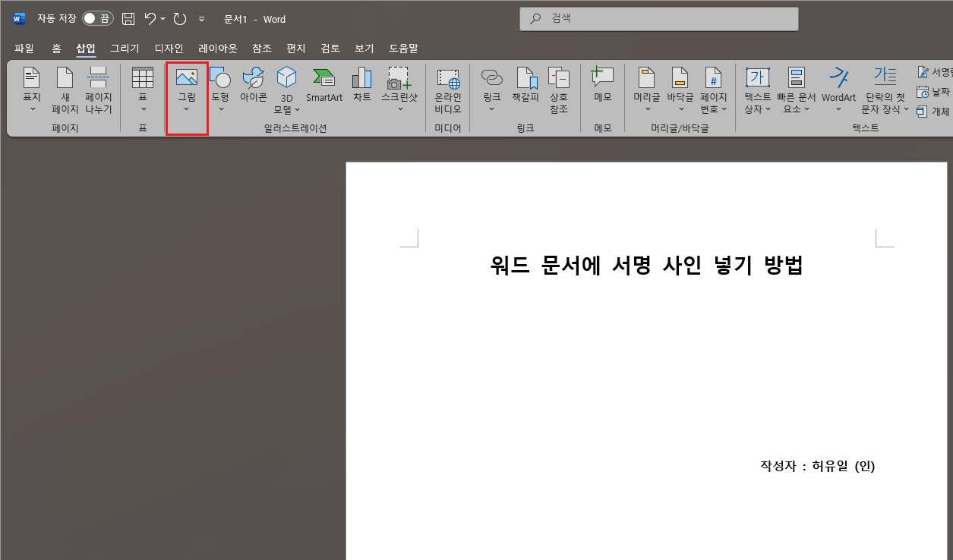Open the 파일 menu
Image resolution: width=953 pixels, height=560 pixels.
click(x=24, y=48)
